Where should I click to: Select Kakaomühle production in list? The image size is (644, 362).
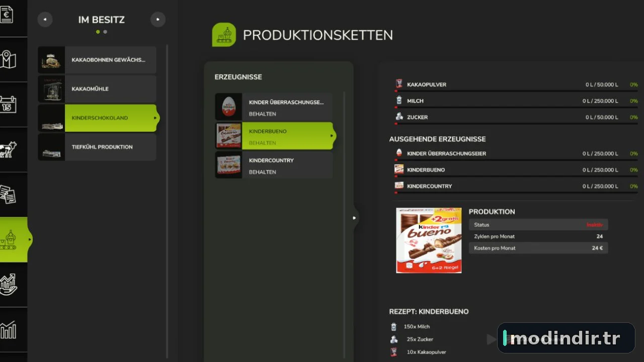97,89
